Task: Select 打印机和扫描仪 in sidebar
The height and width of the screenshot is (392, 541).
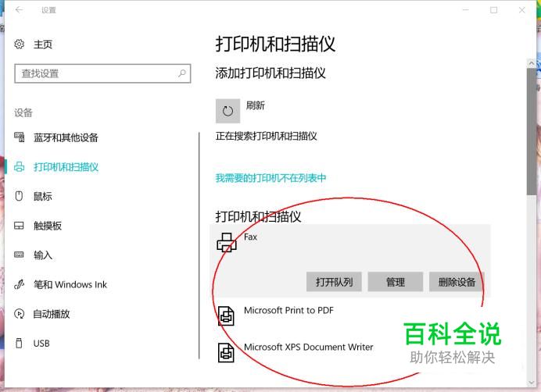Action: 66,167
